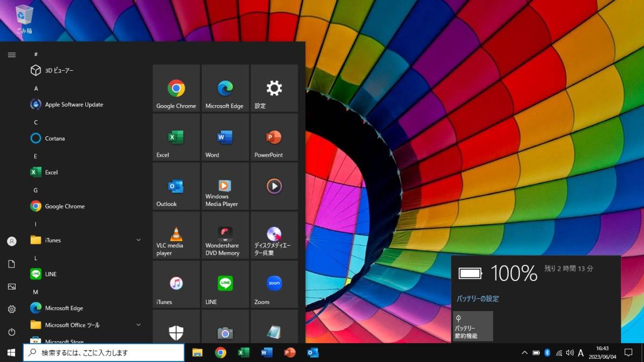Screen dimensions: 644x362
Task: Launch Google Chrome from the taskbar
Action: (221, 352)
